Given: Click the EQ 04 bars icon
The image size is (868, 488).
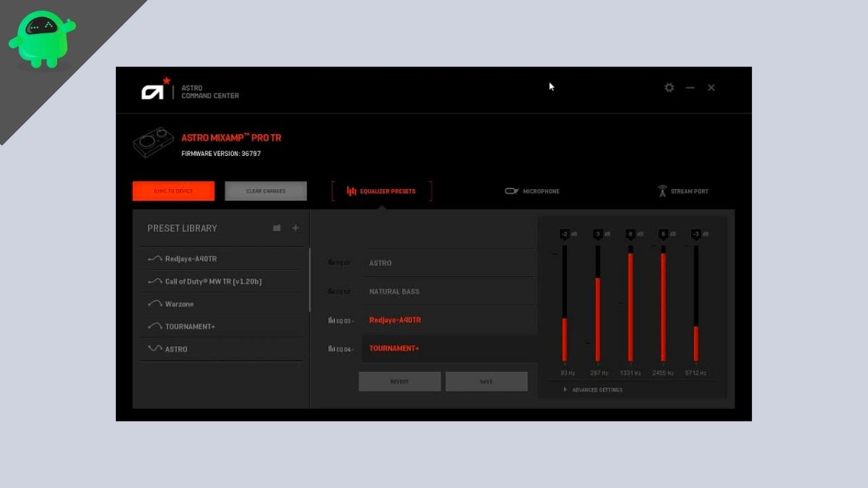Looking at the screenshot, I should (x=332, y=348).
